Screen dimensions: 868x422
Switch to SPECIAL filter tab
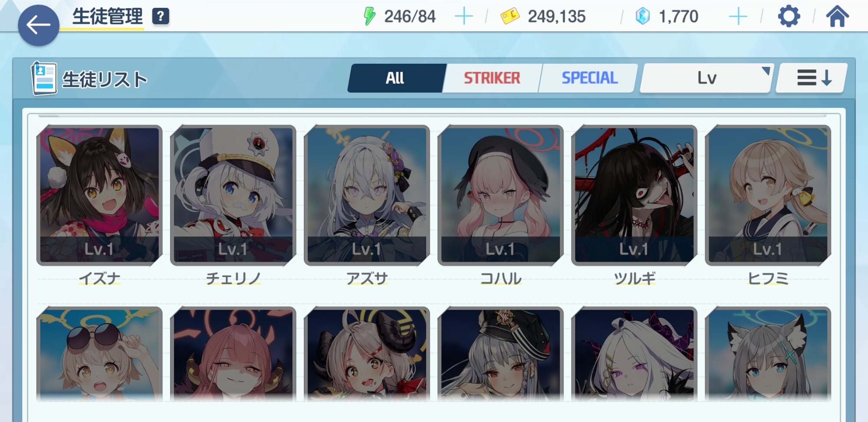click(589, 78)
